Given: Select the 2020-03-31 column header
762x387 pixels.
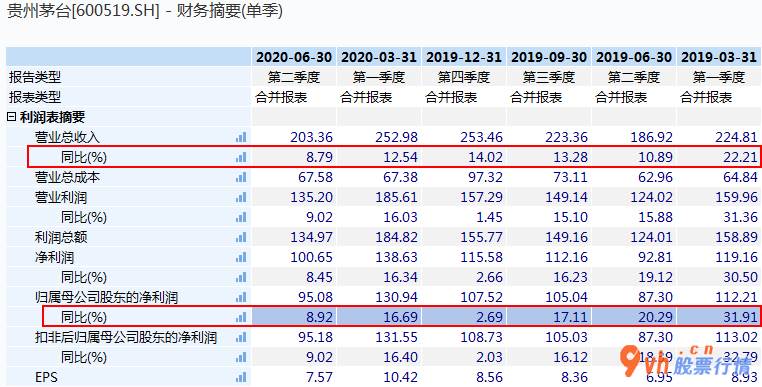Looking at the screenshot, I should point(379,57).
